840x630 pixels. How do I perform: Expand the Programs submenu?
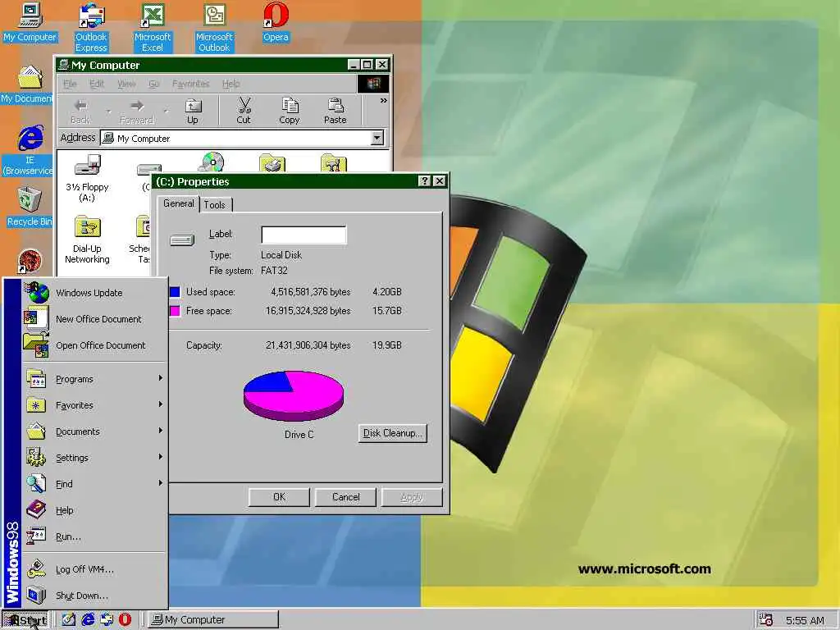(95, 379)
